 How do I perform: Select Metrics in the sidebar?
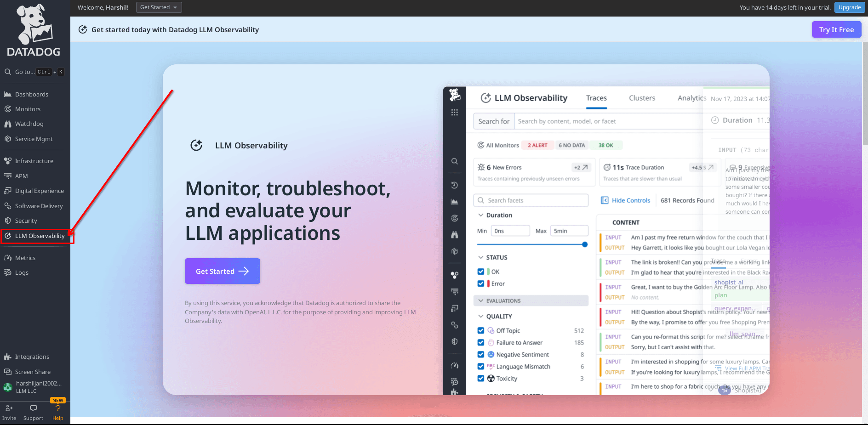(25, 258)
